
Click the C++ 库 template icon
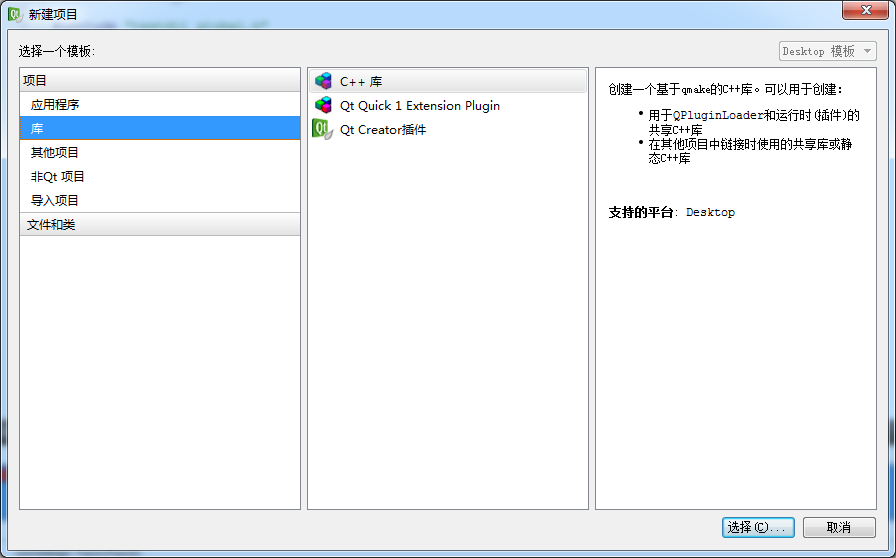pos(323,81)
